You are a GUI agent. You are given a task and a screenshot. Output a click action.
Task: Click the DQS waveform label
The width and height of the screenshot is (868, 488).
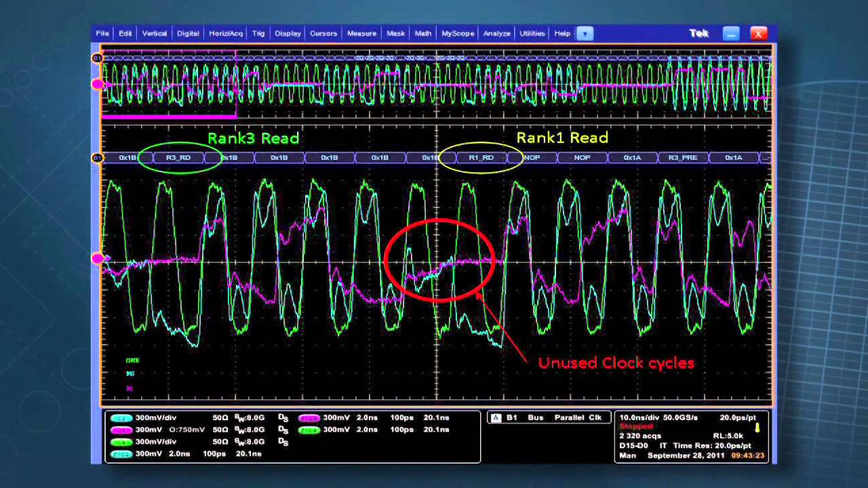pos(130,373)
